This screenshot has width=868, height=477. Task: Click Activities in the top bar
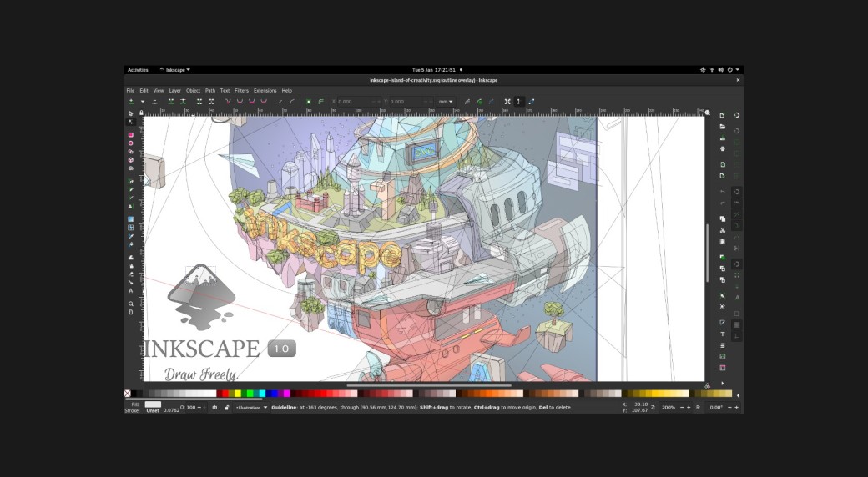click(x=138, y=70)
